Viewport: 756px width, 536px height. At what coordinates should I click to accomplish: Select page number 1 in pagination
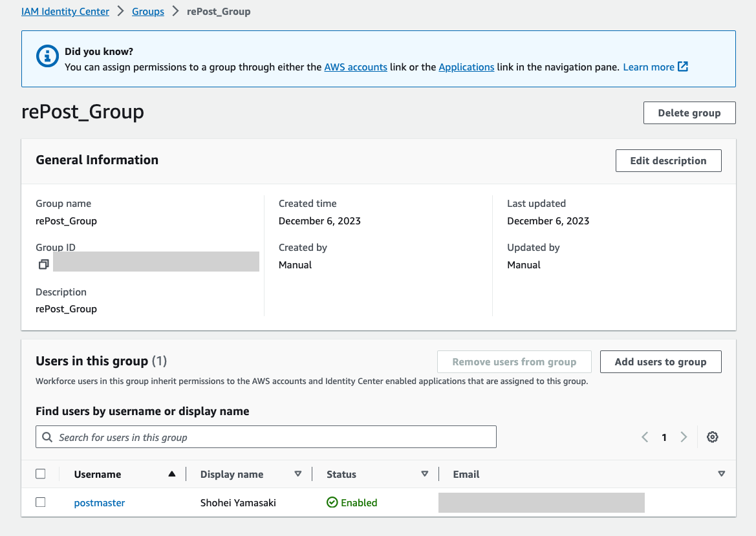[664, 437]
